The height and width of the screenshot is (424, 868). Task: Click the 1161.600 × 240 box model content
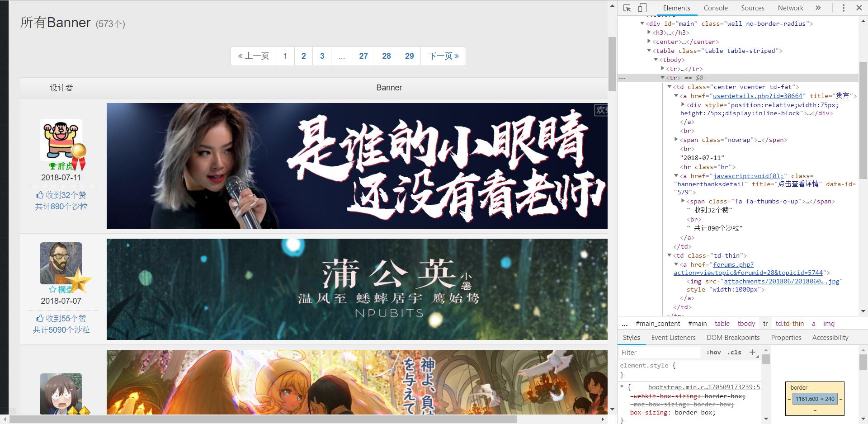[x=815, y=399]
